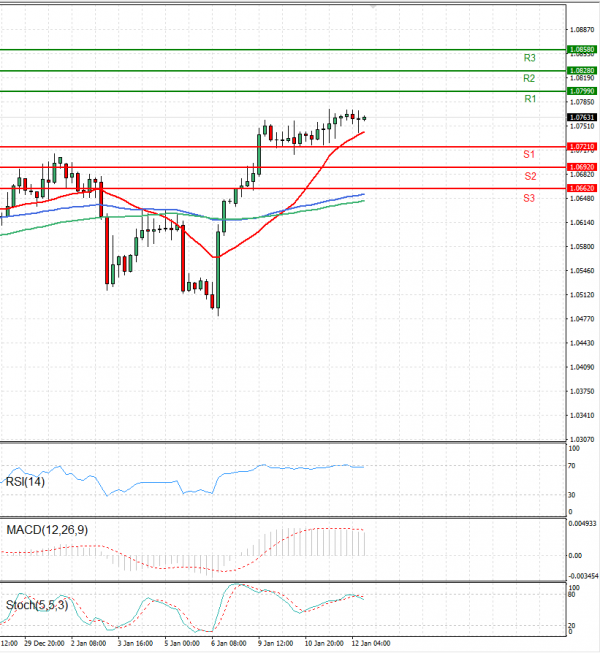Click the 1.05120 price axis value
This screenshot has height=653, width=600.
click(x=582, y=295)
